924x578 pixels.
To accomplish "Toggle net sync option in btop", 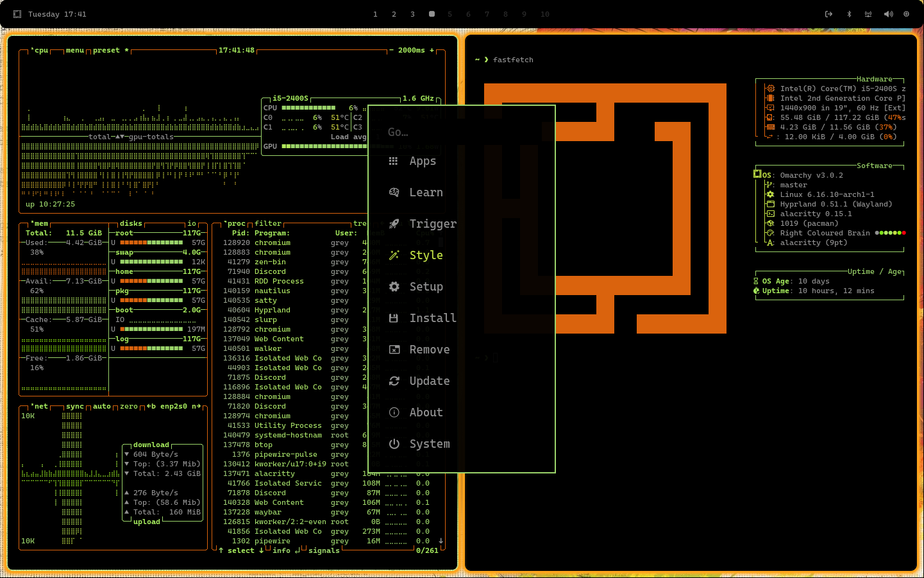I will (74, 407).
